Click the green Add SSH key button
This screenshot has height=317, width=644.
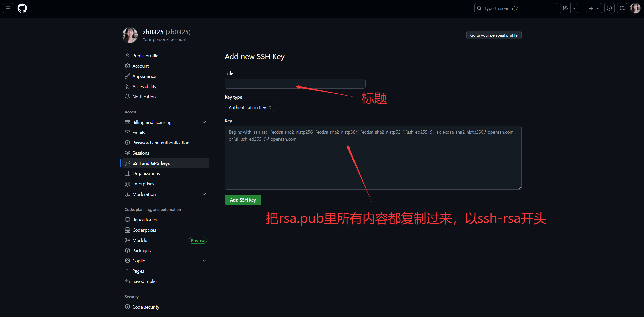click(243, 200)
